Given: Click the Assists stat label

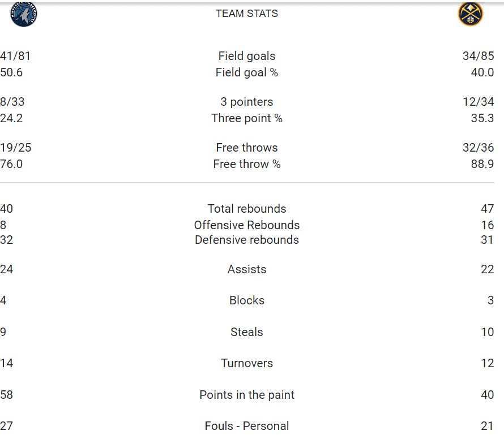Looking at the screenshot, I should 247,269.
